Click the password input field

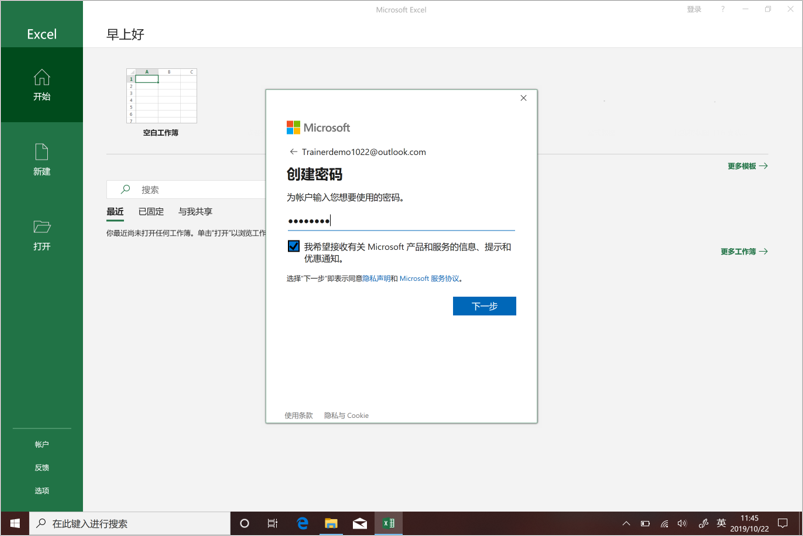(400, 221)
